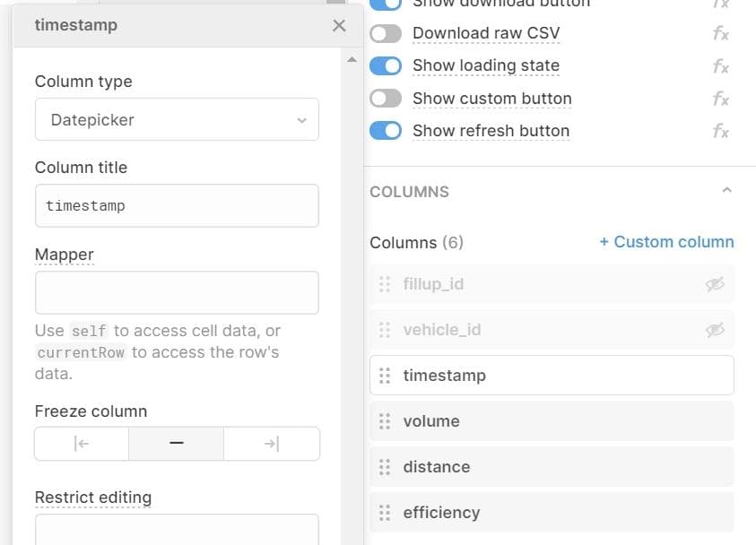The height and width of the screenshot is (545, 756).
Task: Enable the Download raw CSV toggle
Action: pyautogui.click(x=386, y=34)
